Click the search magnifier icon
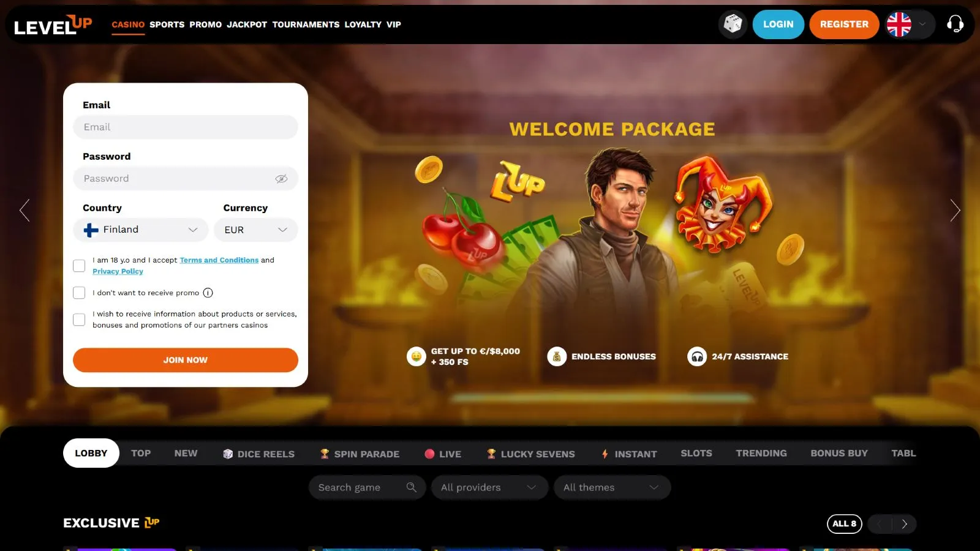 (412, 487)
